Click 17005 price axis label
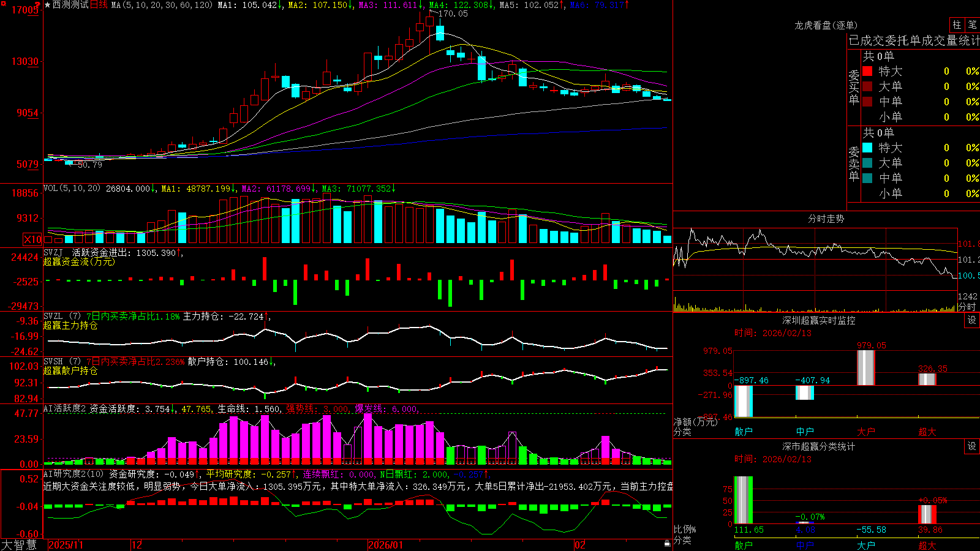Image resolution: width=980 pixels, height=551 pixels. click(26, 10)
